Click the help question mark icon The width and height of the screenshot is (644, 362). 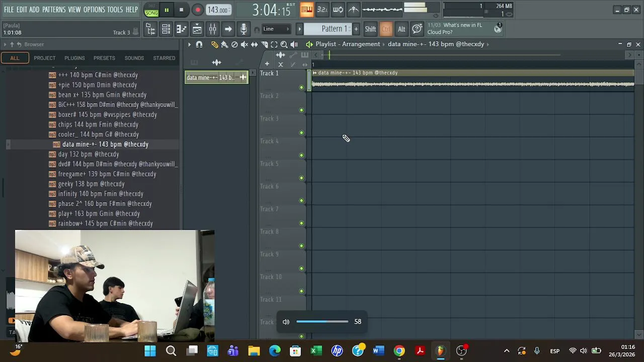[x=417, y=29]
